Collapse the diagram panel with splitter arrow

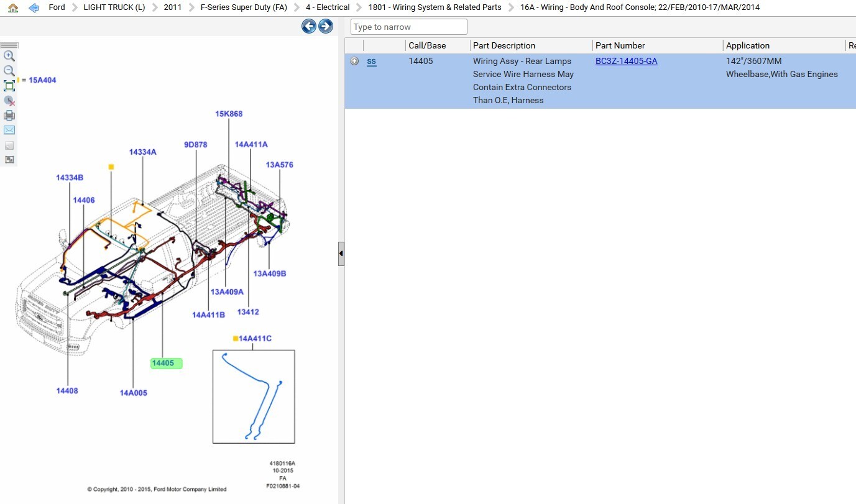click(341, 254)
